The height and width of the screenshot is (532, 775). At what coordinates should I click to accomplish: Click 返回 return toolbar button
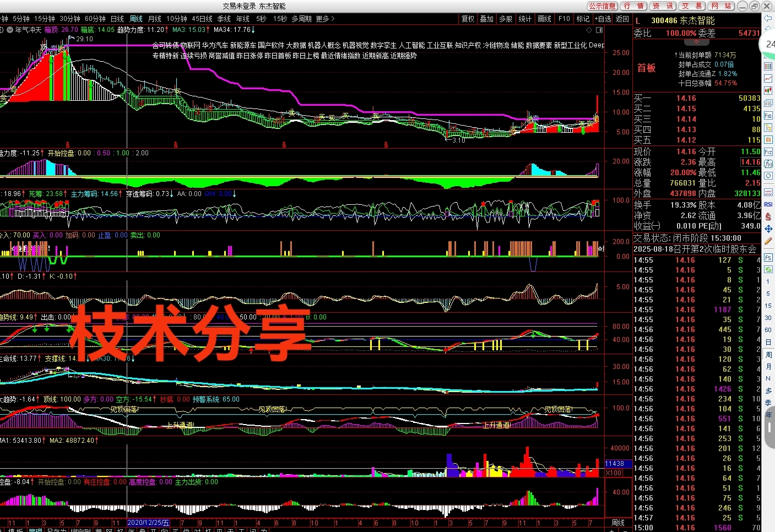(622, 19)
